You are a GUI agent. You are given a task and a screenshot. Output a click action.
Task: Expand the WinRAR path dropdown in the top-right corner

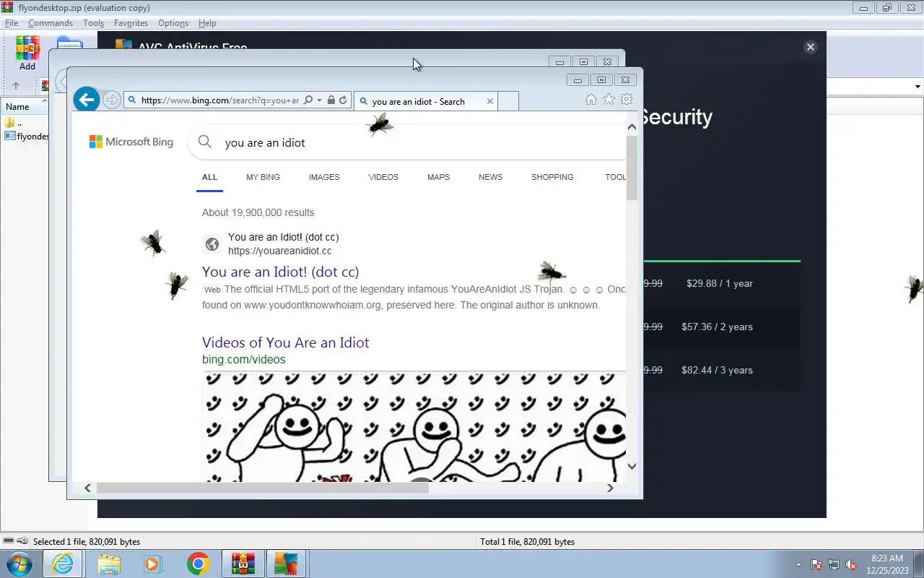click(x=918, y=87)
